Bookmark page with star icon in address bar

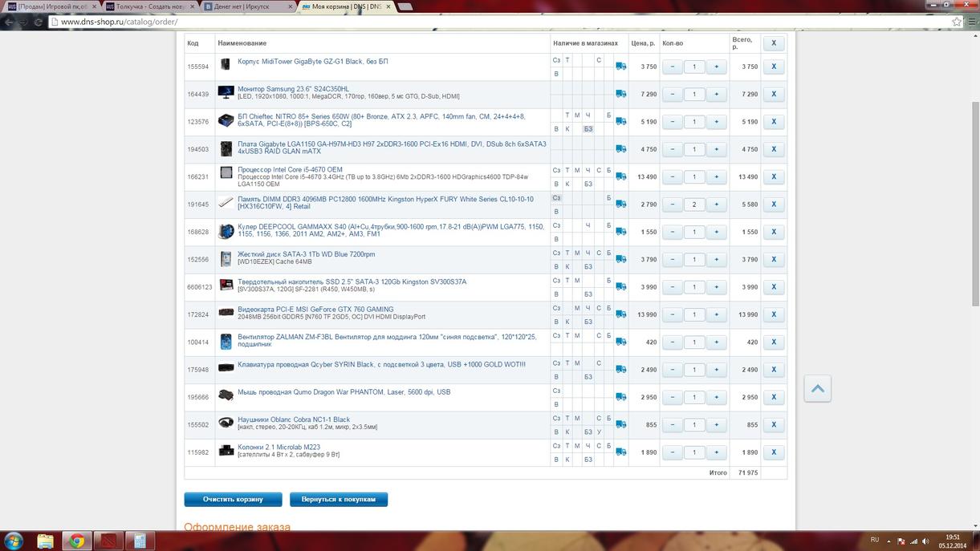coord(957,22)
